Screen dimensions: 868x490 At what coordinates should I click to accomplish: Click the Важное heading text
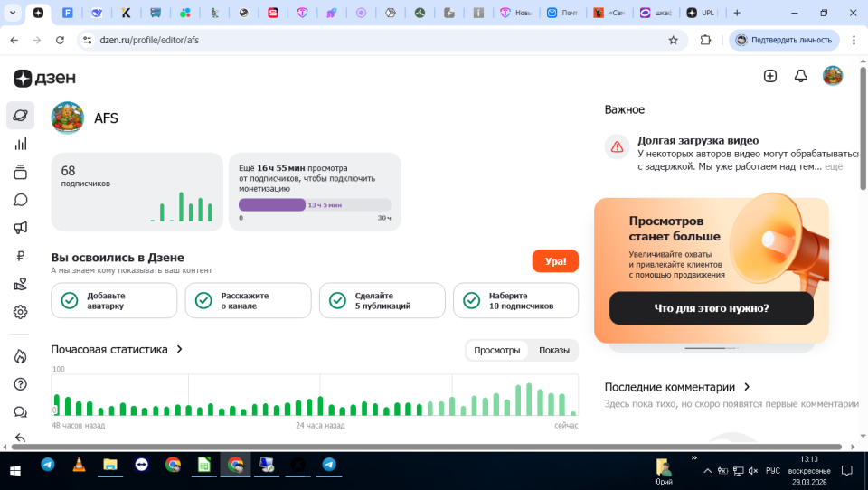point(625,109)
